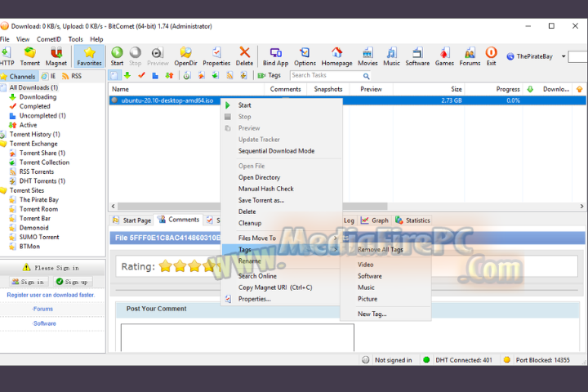Click the HTTP download toolbar icon
Image resolution: width=588 pixels, height=392 pixels.
tap(7, 56)
